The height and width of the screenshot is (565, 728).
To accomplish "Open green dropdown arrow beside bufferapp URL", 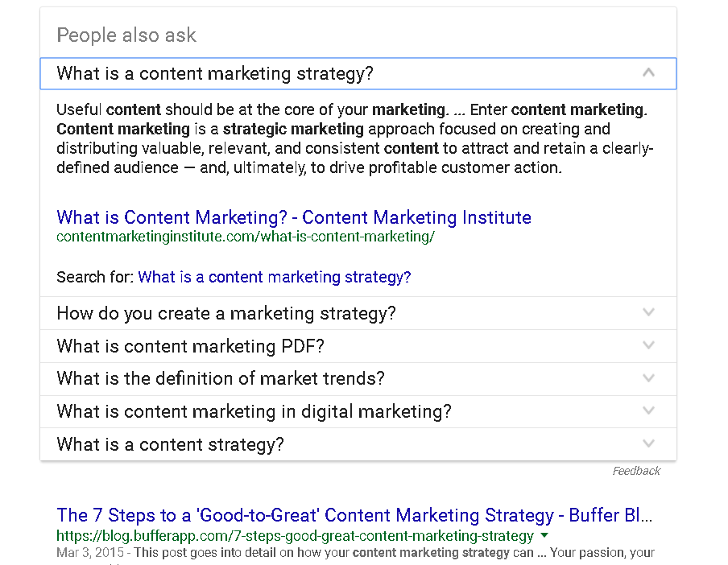I will point(544,535).
